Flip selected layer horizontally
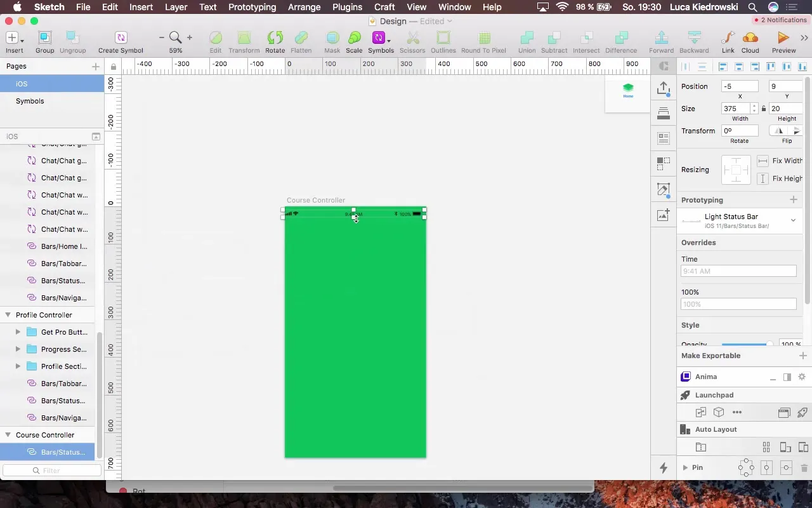Image resolution: width=812 pixels, height=508 pixels. (780, 131)
